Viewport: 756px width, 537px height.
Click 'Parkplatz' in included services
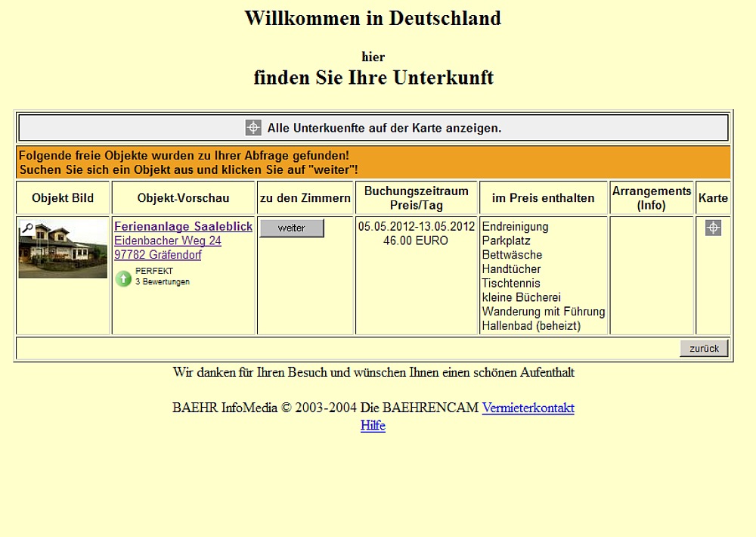(507, 241)
